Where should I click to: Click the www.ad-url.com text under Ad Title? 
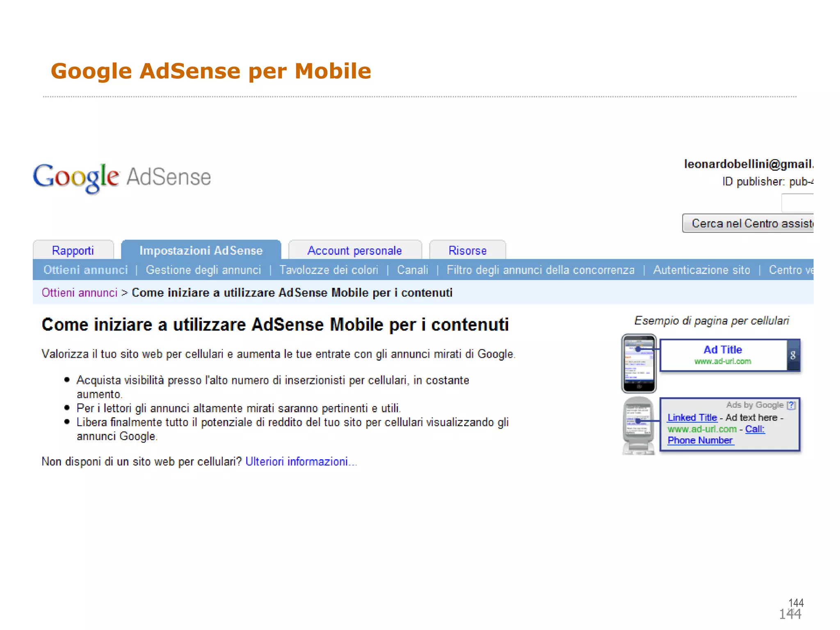[723, 361]
